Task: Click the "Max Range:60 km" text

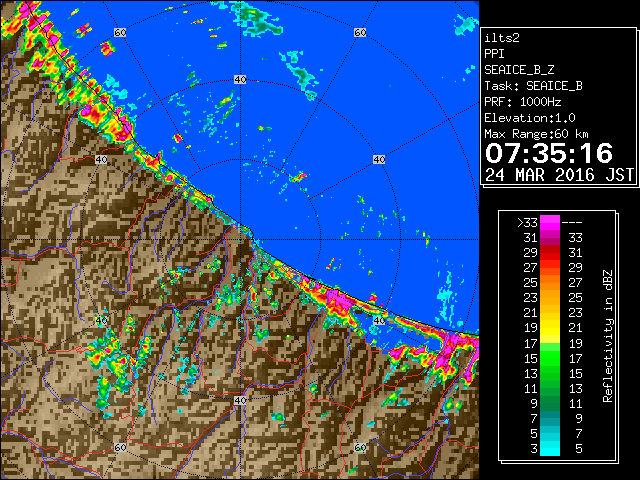Action: click(536, 134)
